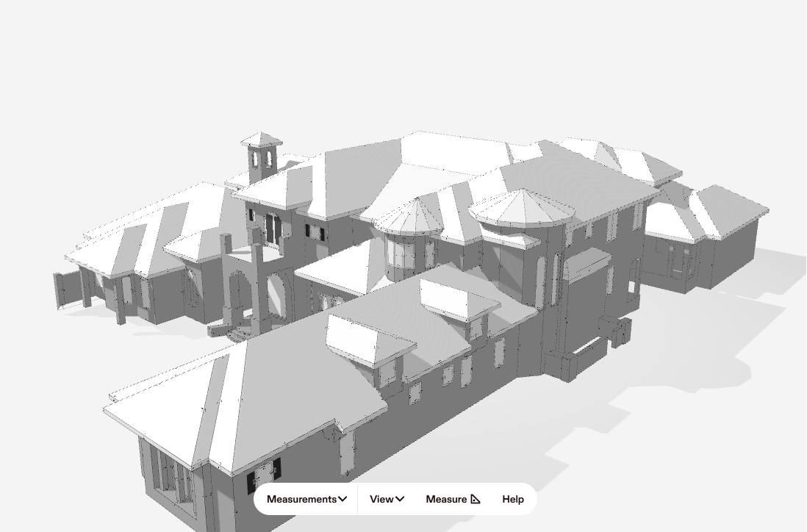Expand the View dropdown menu
This screenshot has width=807, height=532.
(x=387, y=499)
